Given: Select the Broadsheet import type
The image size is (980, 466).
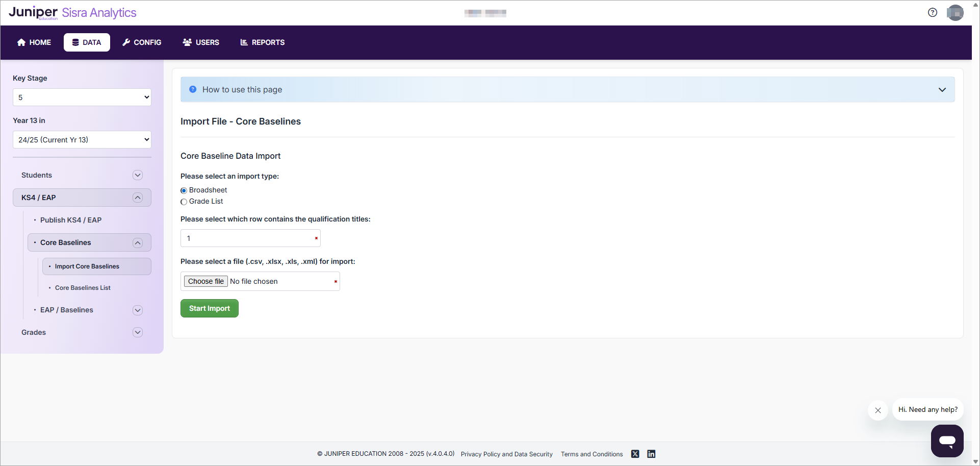Looking at the screenshot, I should click(184, 190).
